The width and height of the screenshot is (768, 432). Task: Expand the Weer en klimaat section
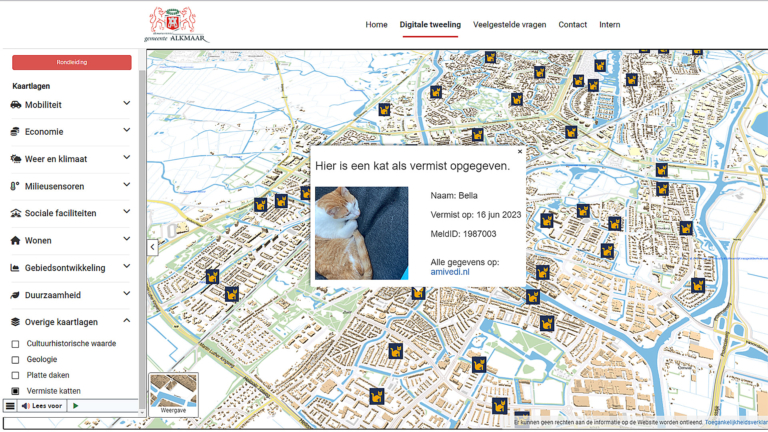126,158
